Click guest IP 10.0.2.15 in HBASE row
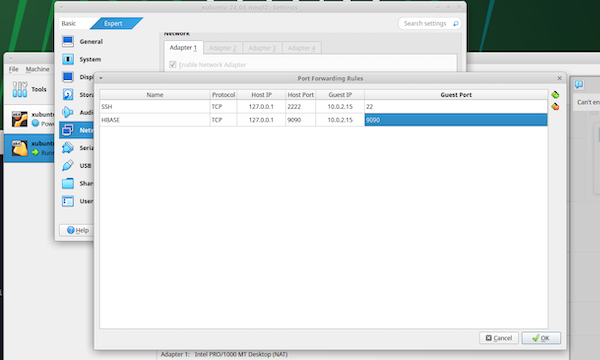Image resolution: width=600 pixels, height=360 pixels. (x=340, y=120)
